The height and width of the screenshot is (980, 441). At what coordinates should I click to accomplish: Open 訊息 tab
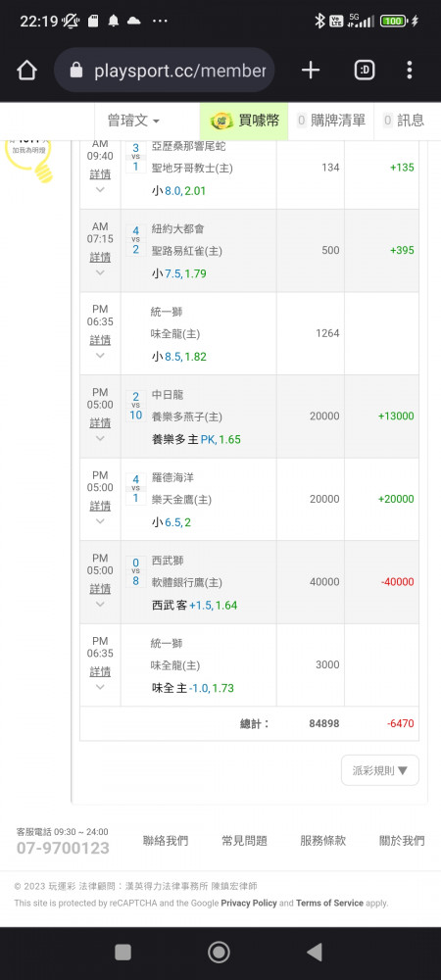(x=404, y=121)
